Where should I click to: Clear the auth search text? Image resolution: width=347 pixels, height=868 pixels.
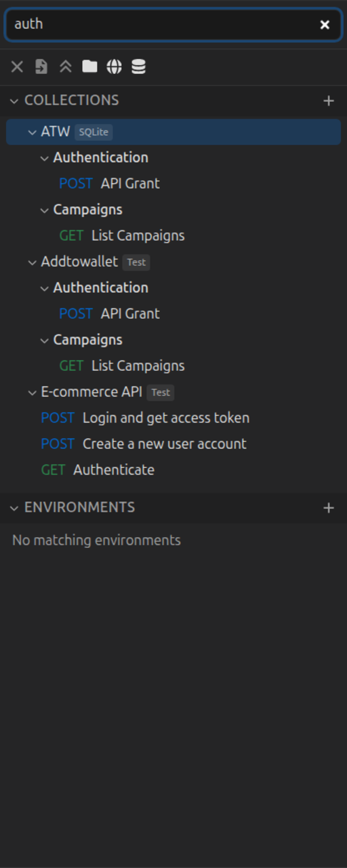(x=325, y=24)
